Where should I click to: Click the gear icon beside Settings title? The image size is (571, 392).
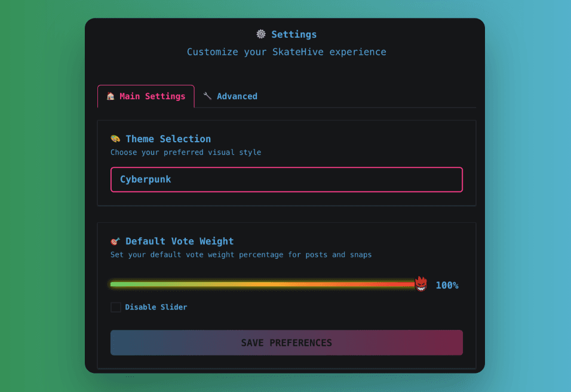[x=261, y=34]
